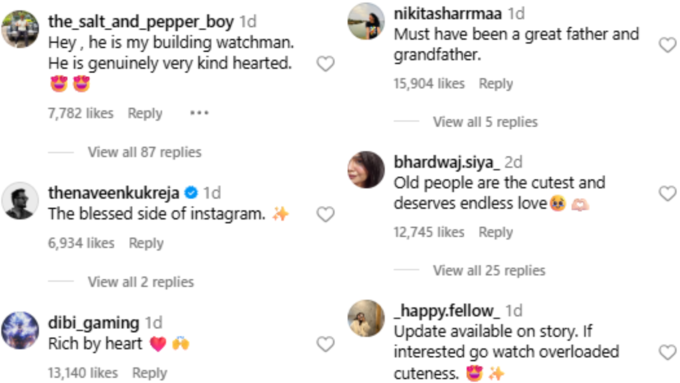Open thenaveenkukreja's avatar

click(20, 200)
